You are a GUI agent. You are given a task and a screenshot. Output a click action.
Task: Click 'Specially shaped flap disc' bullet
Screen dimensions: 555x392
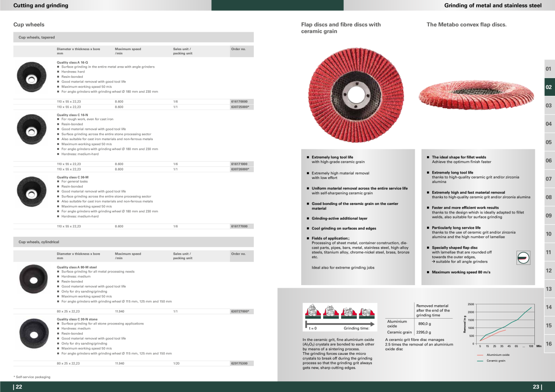(455, 247)
